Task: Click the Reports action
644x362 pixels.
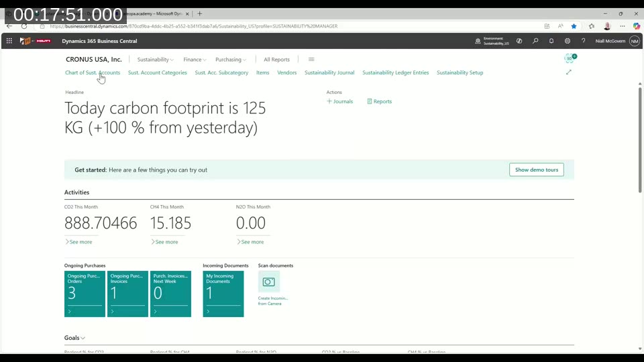Action: tap(380, 101)
